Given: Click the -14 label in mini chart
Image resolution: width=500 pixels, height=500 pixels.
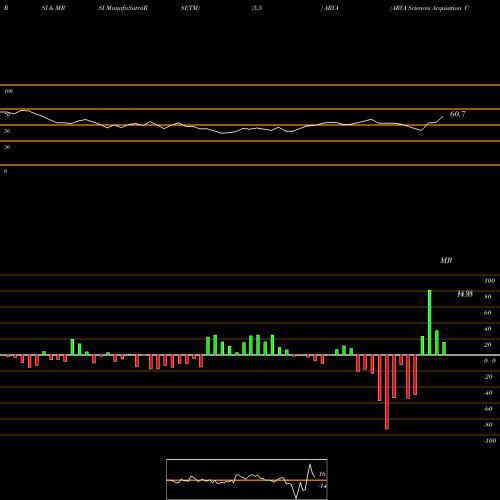Looking at the screenshot, I should coord(322,486).
